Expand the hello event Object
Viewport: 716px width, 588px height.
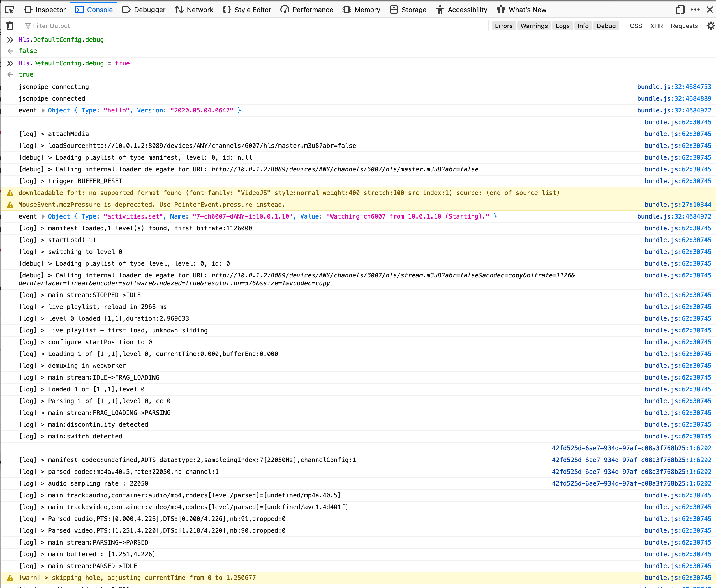coord(43,111)
